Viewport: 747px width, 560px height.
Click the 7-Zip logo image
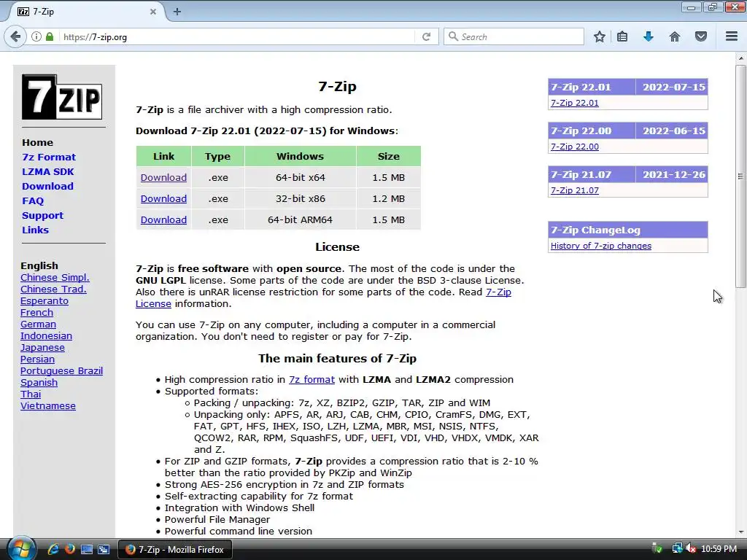tap(62, 97)
